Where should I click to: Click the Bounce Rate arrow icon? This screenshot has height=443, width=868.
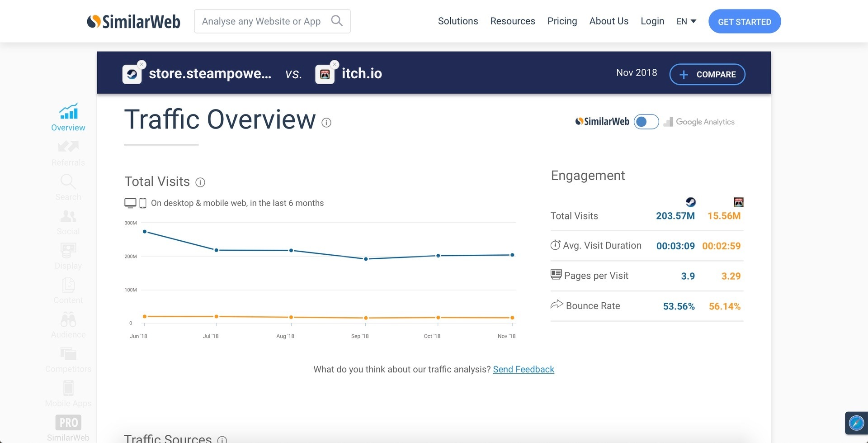click(x=557, y=305)
